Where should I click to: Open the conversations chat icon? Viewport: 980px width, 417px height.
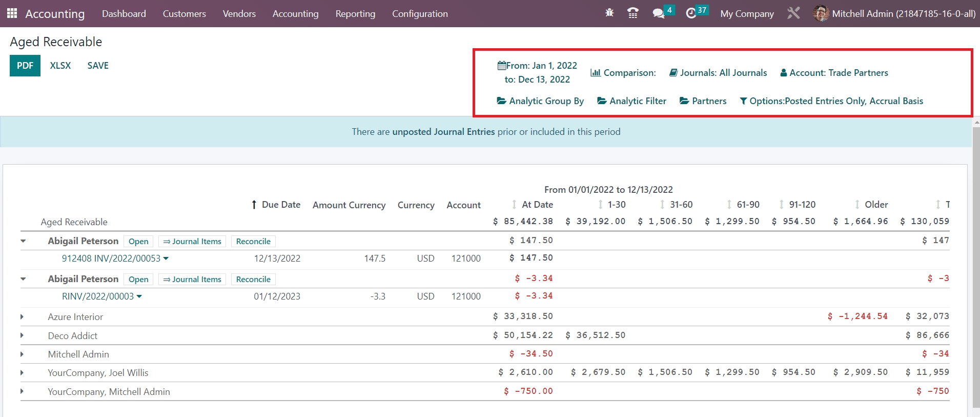pos(659,13)
